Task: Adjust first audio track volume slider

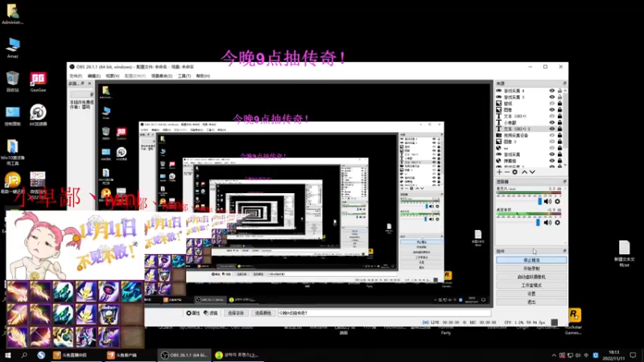Action: (539, 202)
